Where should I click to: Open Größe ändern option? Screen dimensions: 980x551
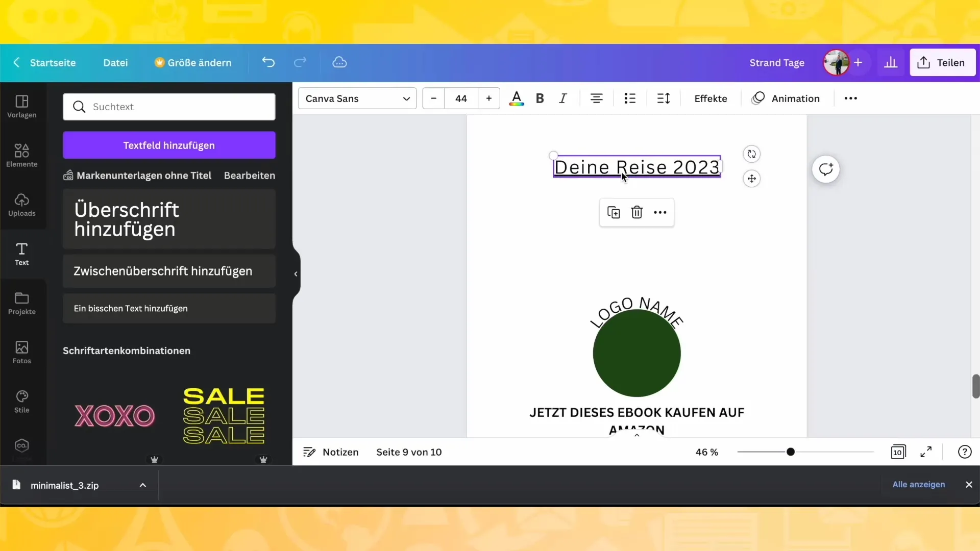point(193,63)
